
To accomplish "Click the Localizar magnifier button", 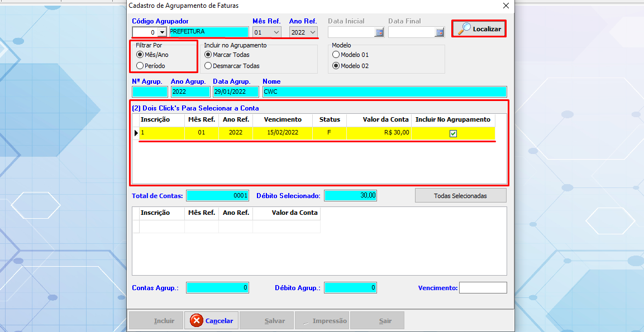I will tap(479, 29).
